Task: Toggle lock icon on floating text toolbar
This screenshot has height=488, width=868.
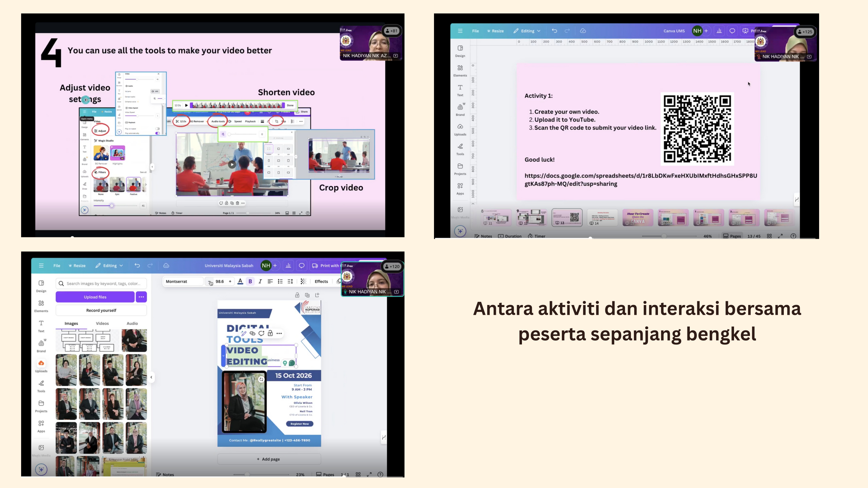Action: click(x=270, y=333)
